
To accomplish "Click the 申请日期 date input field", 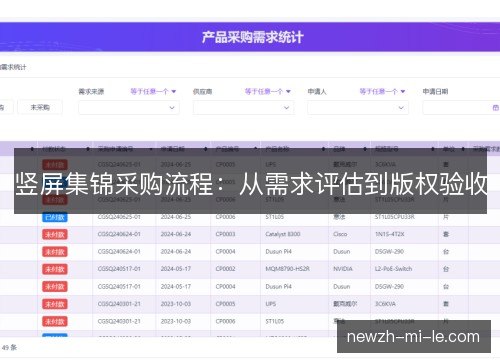I will (461, 108).
